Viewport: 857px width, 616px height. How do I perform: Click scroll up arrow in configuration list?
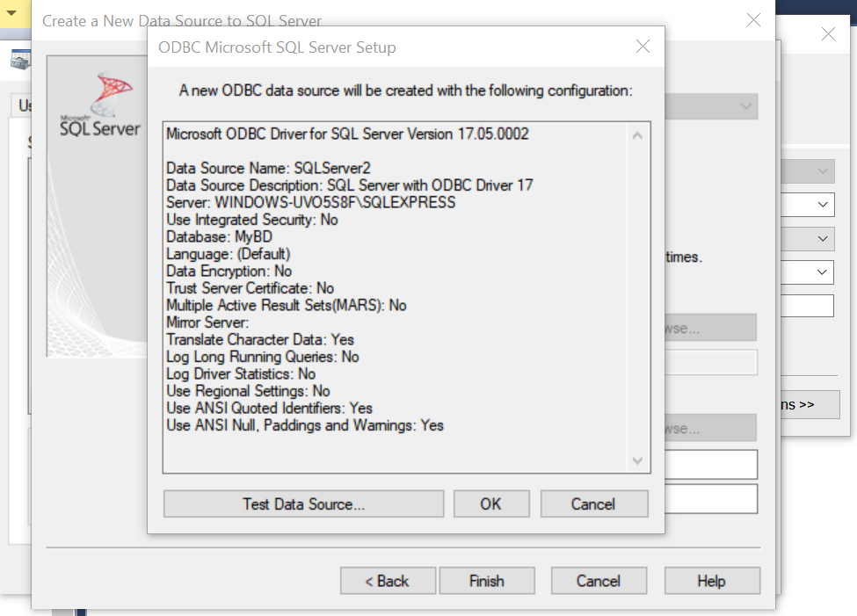pyautogui.click(x=637, y=135)
